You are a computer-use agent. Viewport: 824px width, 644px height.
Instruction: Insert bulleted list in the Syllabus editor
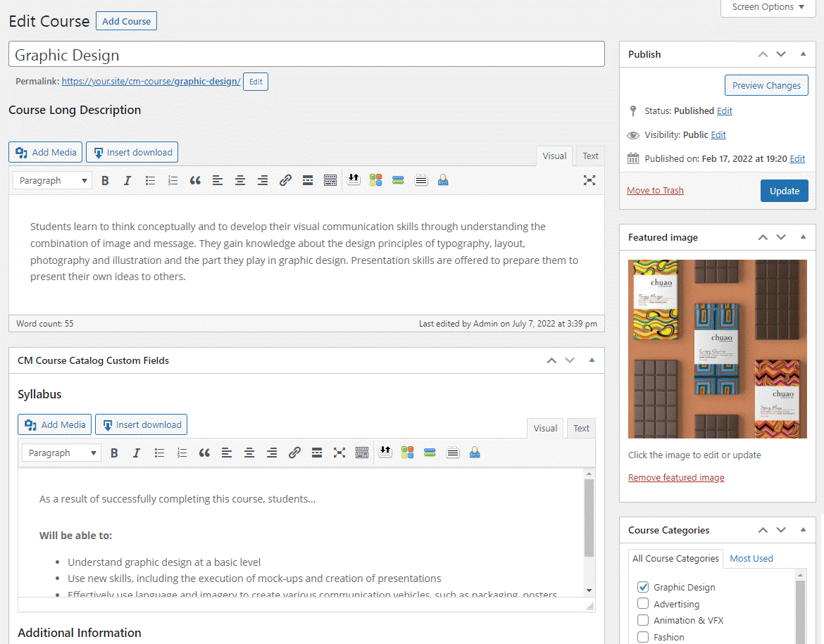[160, 453]
